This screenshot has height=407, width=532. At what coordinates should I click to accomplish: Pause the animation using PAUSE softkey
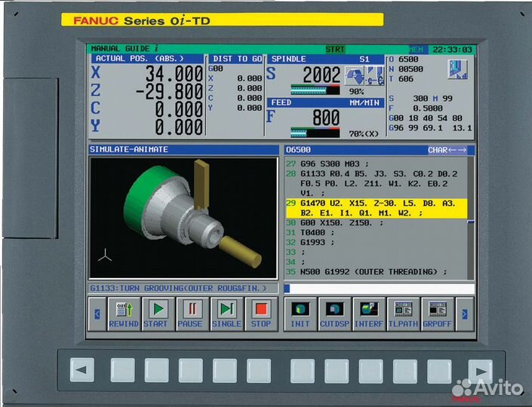pyautogui.click(x=190, y=314)
